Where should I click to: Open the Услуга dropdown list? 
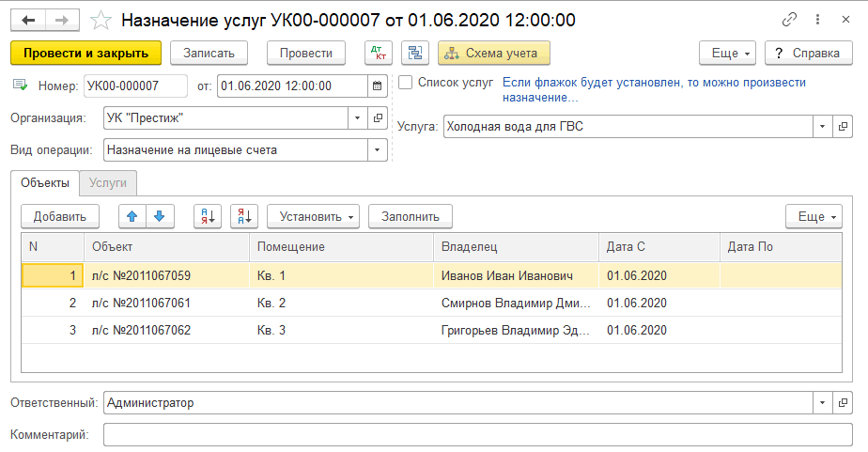(x=822, y=126)
